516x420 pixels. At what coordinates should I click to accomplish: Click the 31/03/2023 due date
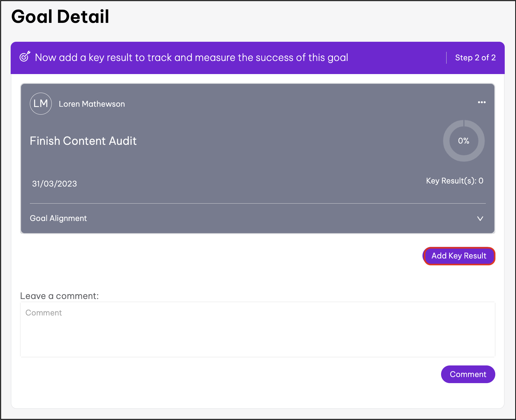pyautogui.click(x=55, y=184)
